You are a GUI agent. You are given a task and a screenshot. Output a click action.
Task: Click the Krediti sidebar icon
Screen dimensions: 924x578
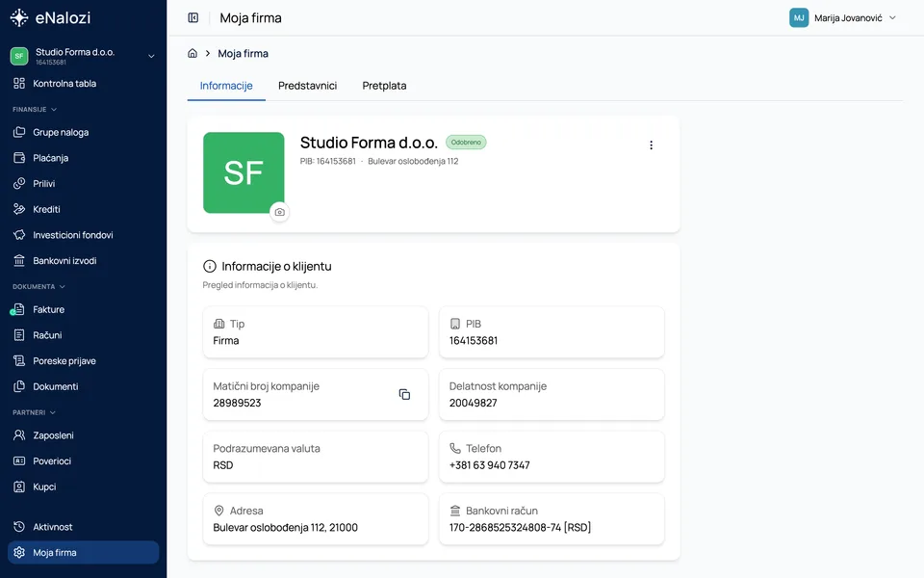click(x=19, y=209)
